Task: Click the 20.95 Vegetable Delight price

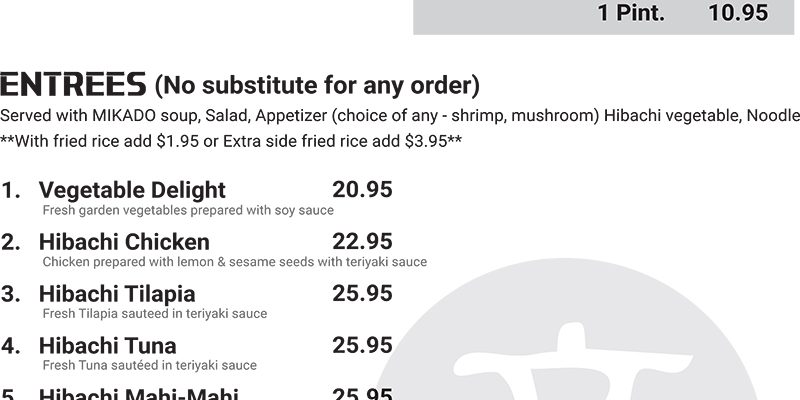Action: [362, 190]
